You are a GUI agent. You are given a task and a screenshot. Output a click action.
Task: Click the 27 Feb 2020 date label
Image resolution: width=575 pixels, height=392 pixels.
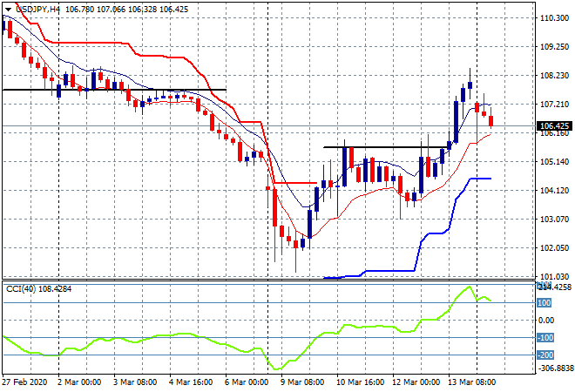pyautogui.click(x=24, y=382)
